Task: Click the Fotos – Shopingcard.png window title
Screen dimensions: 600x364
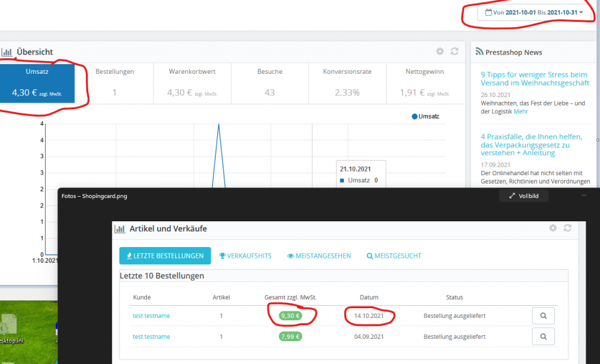Action: tap(94, 195)
